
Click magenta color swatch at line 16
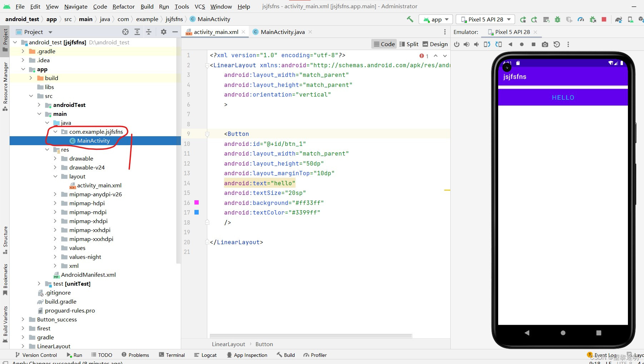(196, 202)
